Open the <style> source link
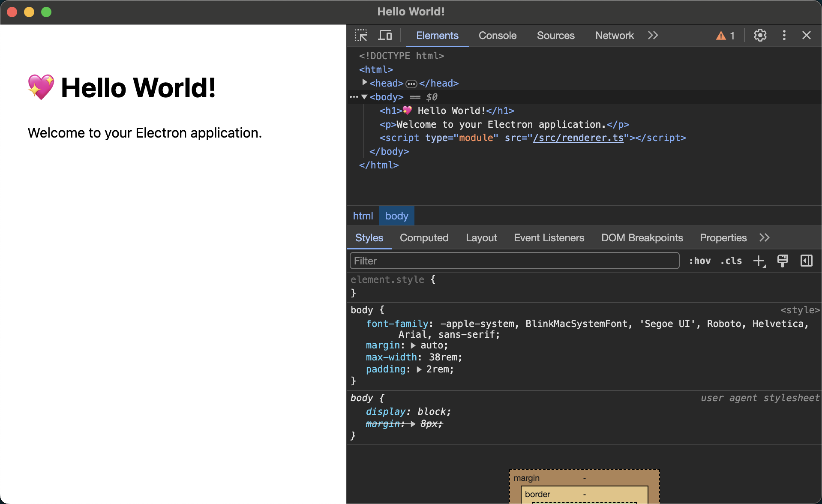Viewport: 822px width, 504px height. coord(800,310)
